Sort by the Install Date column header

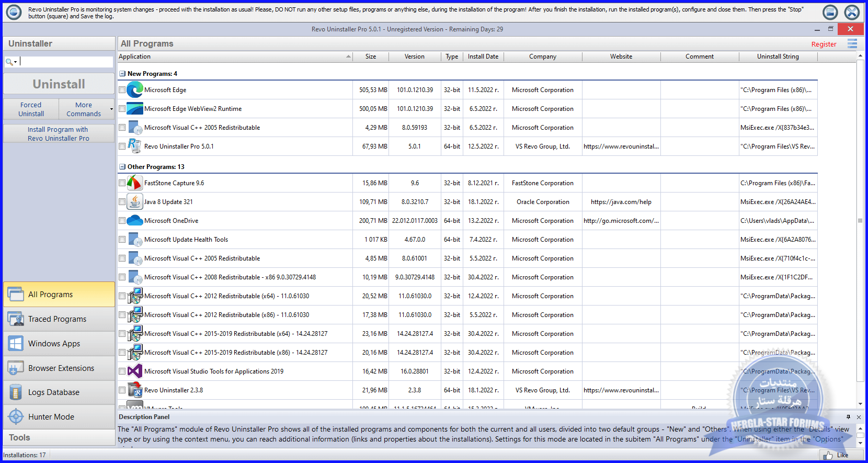point(483,57)
